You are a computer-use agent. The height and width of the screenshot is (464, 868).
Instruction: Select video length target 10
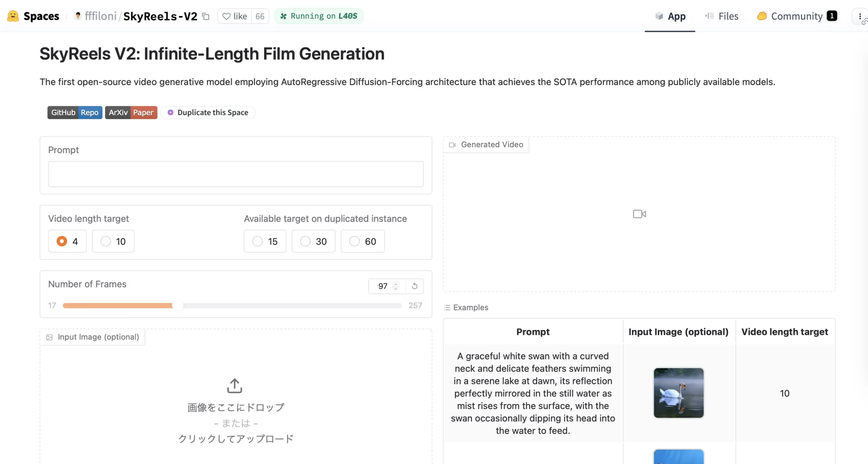point(113,241)
